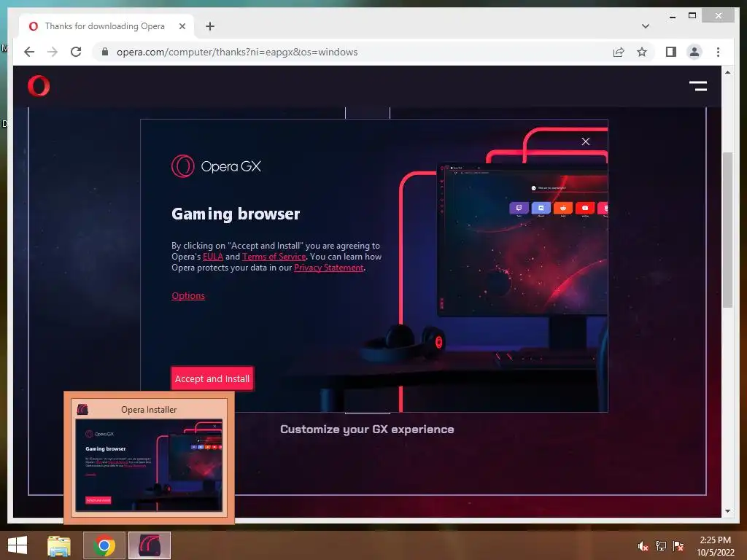Viewport: 747px width, 560px height.
Task: Open Action Center flag icon
Action: (x=678, y=546)
